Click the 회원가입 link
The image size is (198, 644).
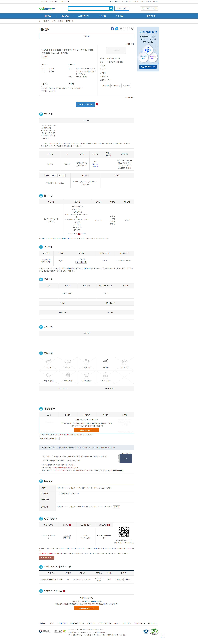click(117, 2)
